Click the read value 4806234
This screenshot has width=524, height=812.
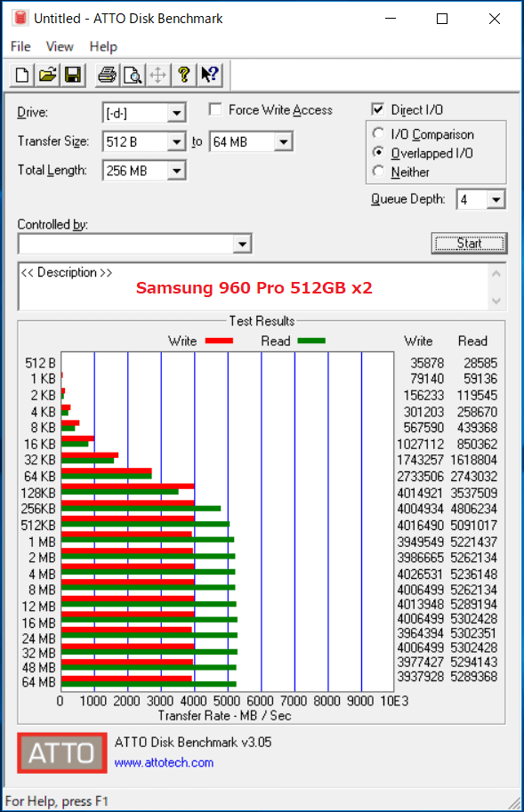474,509
